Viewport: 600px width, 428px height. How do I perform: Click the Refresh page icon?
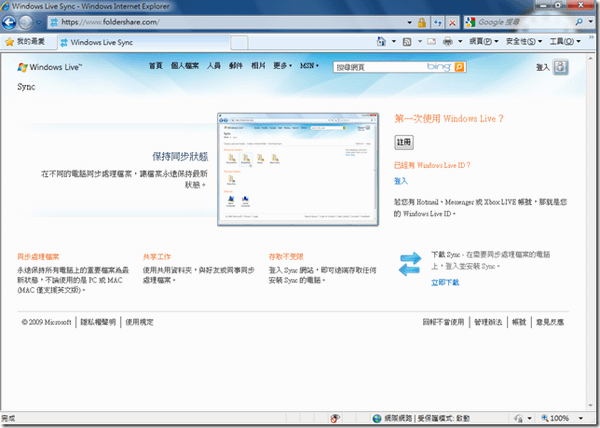(x=438, y=23)
